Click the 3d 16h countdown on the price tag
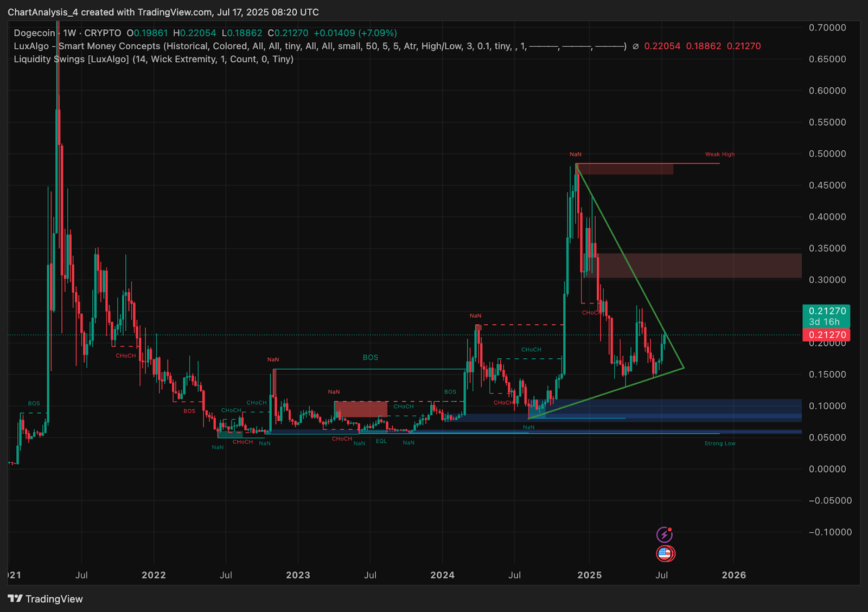This screenshot has width=868, height=612. click(x=824, y=322)
